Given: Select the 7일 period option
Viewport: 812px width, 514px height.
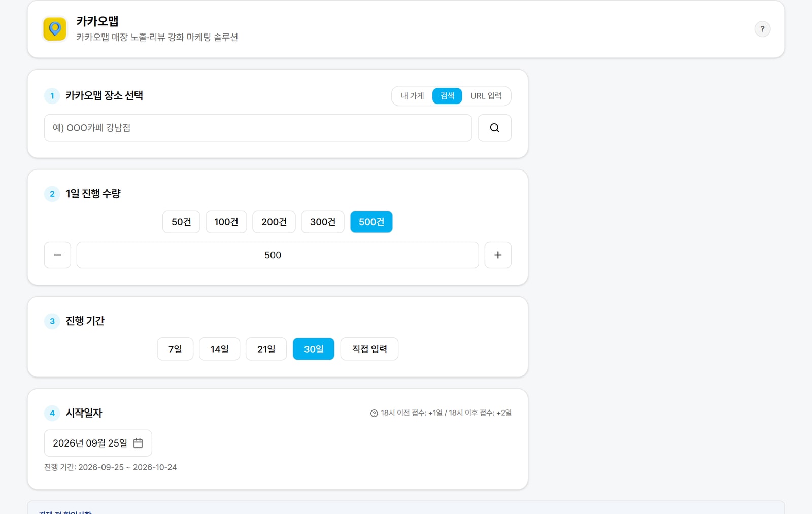Looking at the screenshot, I should pyautogui.click(x=175, y=349).
